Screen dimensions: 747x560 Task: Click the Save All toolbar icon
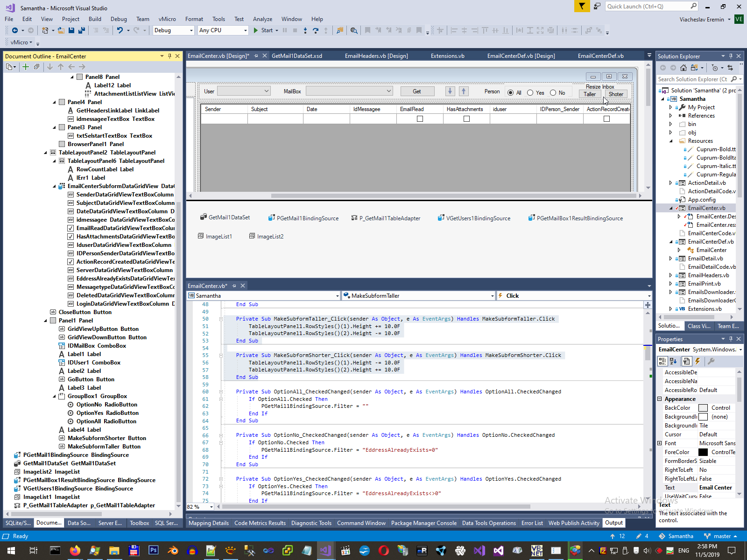[81, 30]
